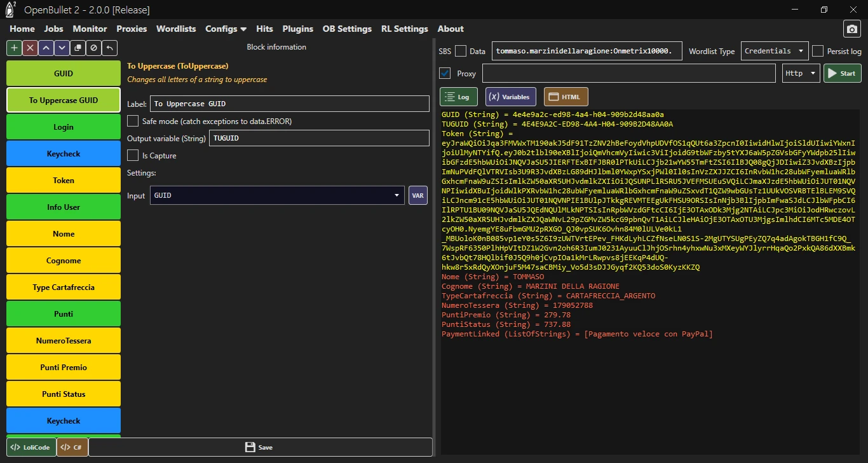The image size is (868, 463).
Task: Click the camera screenshot icon
Action: coord(851,29)
